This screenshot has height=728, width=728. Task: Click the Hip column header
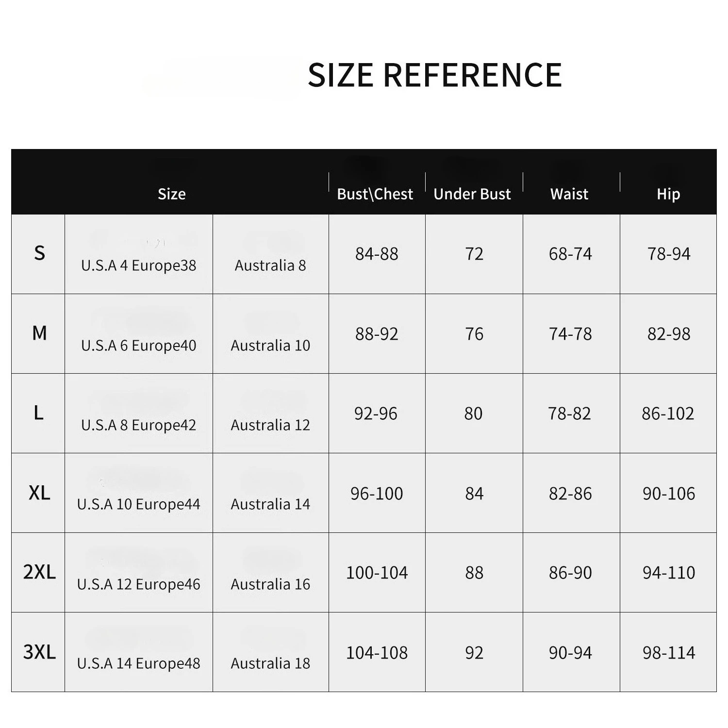pyautogui.click(x=668, y=194)
